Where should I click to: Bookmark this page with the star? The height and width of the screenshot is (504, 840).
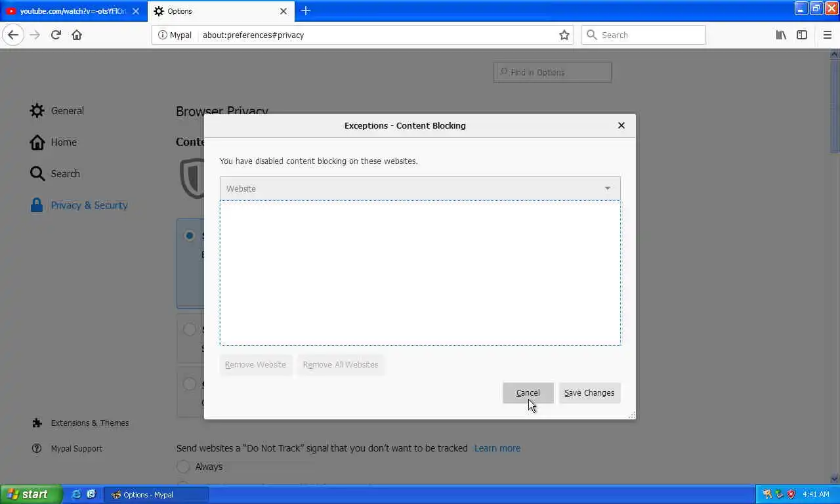(564, 35)
